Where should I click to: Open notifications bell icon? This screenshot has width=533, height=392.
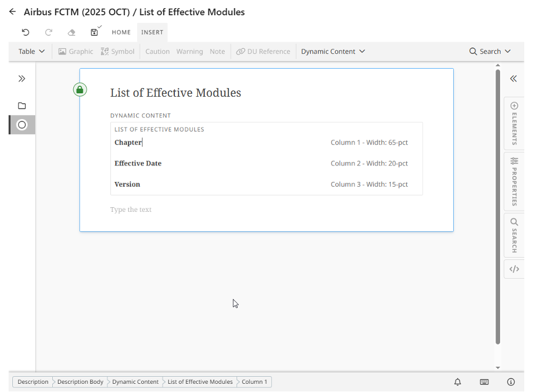pos(457,382)
